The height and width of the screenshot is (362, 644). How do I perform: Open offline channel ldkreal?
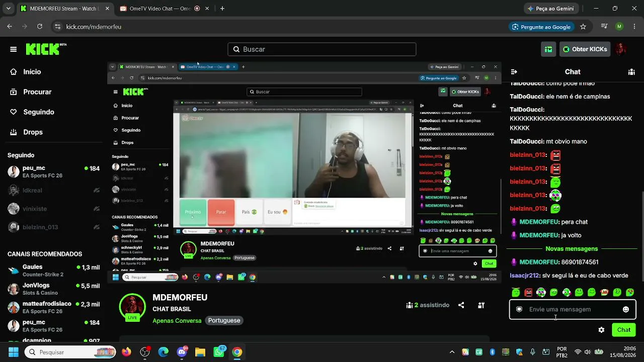click(53, 191)
